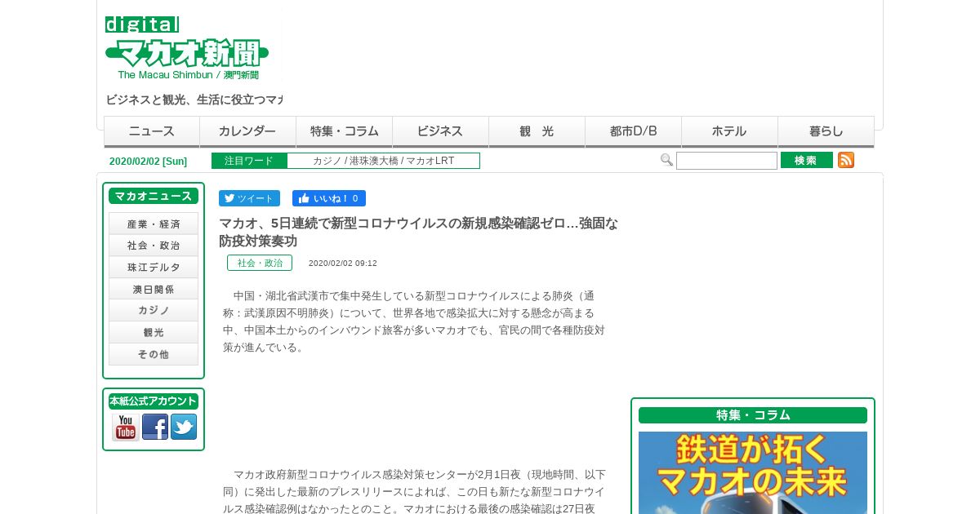This screenshot has width=980, height=514.
Task: Open the カレンダー navigation tab
Action: pyautogui.click(x=247, y=131)
